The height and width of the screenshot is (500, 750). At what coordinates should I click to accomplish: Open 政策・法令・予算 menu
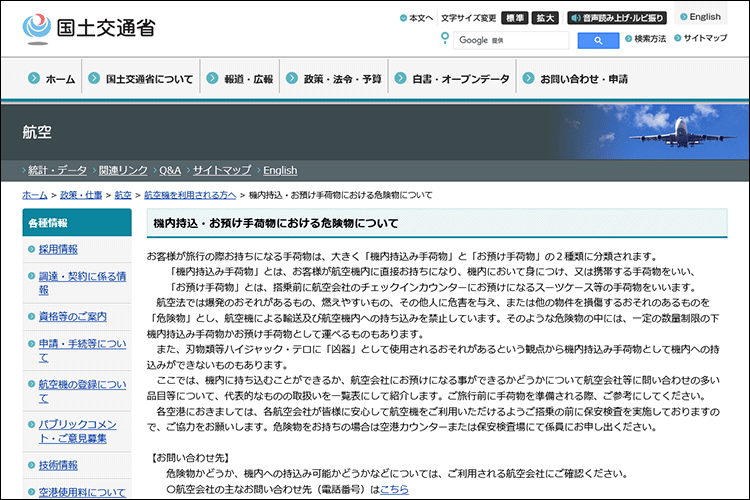(334, 79)
